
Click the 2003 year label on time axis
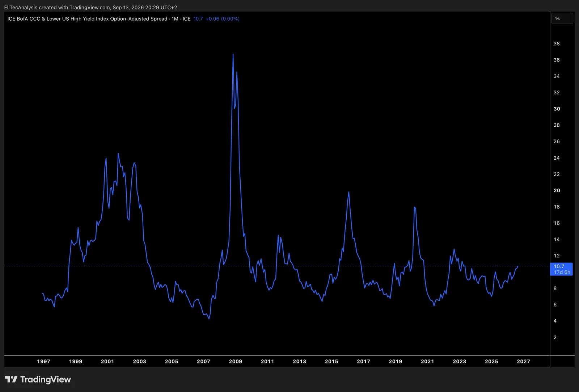[x=140, y=361]
